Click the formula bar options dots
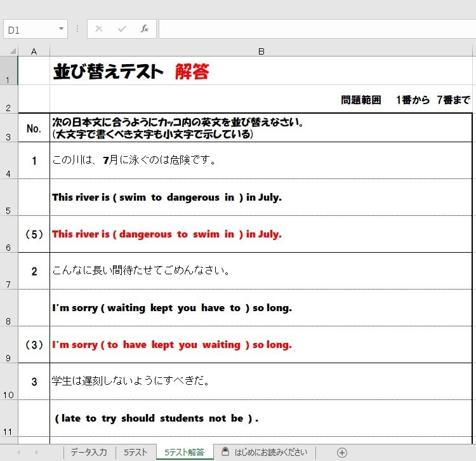476x461 pixels. (77, 29)
